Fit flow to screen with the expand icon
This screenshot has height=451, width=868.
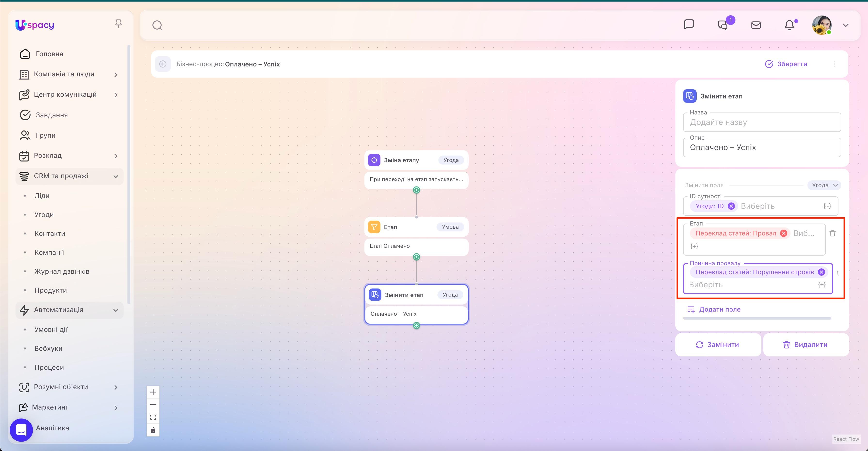(153, 417)
